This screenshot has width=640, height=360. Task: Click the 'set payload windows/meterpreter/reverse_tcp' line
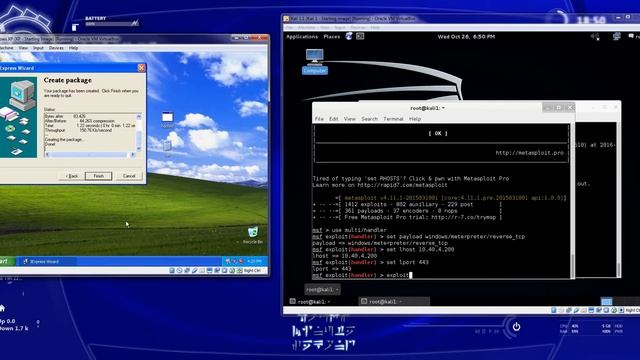(x=418, y=237)
